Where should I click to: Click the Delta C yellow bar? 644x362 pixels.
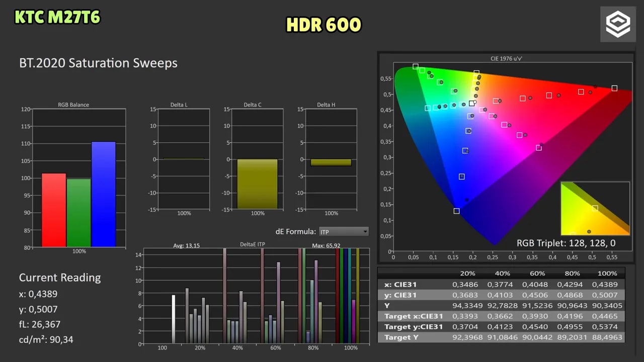[257, 184]
